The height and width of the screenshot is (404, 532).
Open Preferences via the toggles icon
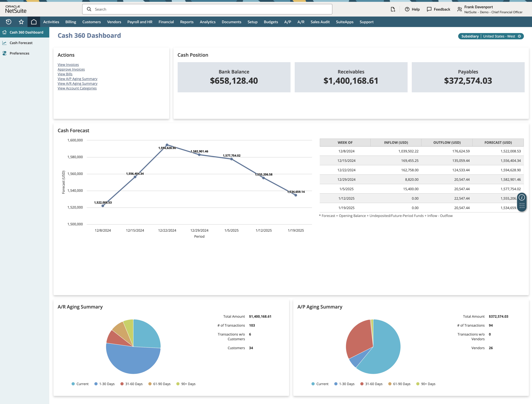point(5,53)
